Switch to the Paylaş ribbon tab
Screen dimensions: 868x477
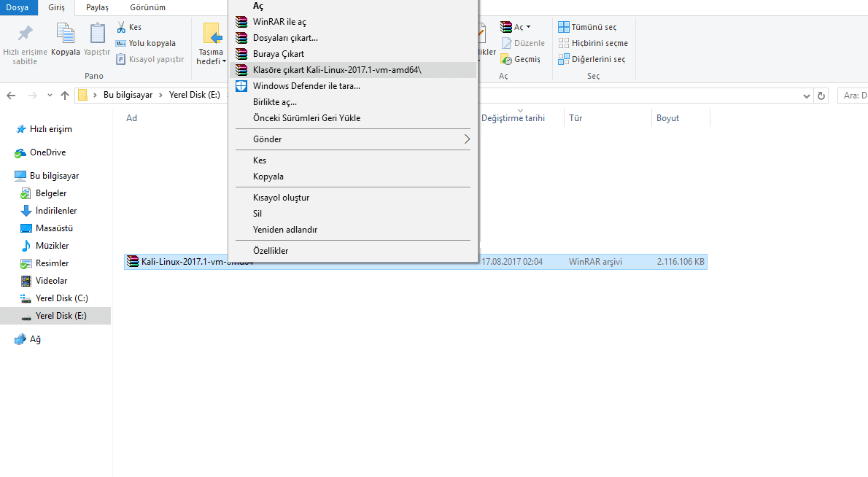97,7
